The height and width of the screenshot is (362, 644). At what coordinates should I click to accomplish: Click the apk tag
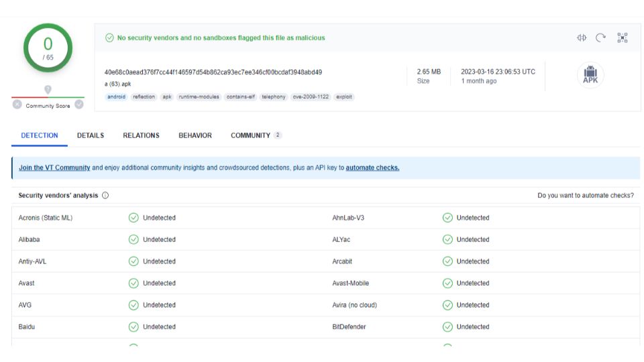(x=167, y=97)
